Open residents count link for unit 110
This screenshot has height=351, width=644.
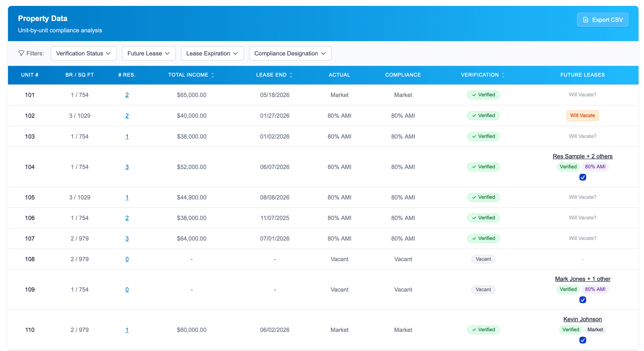tap(127, 330)
